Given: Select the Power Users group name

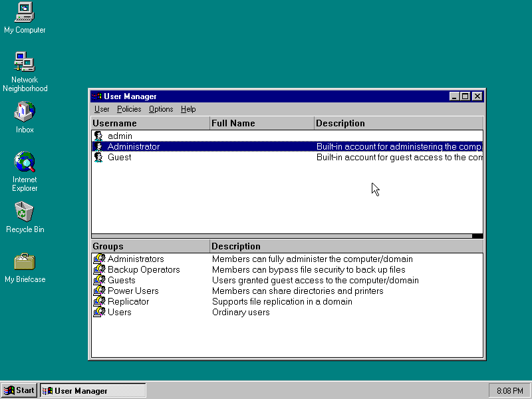Looking at the screenshot, I should (133, 291).
